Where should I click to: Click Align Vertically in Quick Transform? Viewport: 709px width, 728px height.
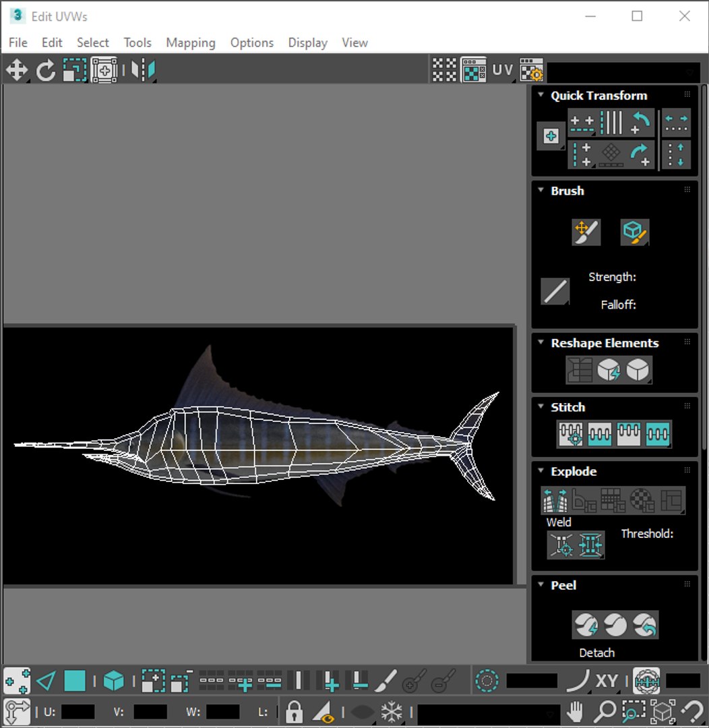click(x=582, y=154)
